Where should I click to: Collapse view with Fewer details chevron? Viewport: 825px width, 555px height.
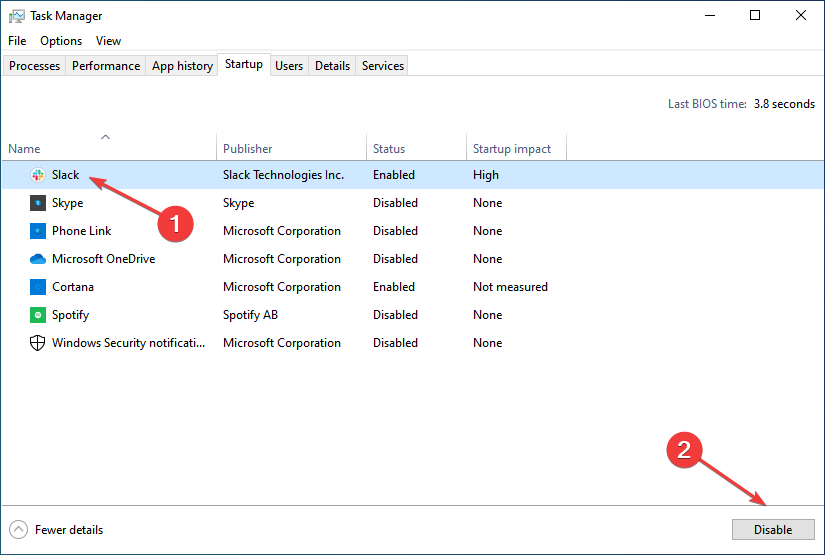[x=18, y=530]
